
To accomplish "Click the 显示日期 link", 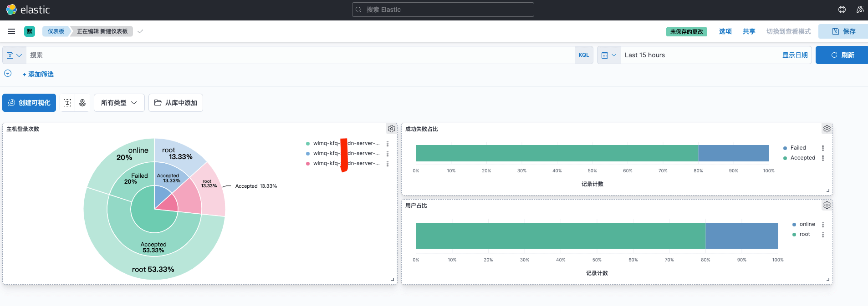I will 795,55.
